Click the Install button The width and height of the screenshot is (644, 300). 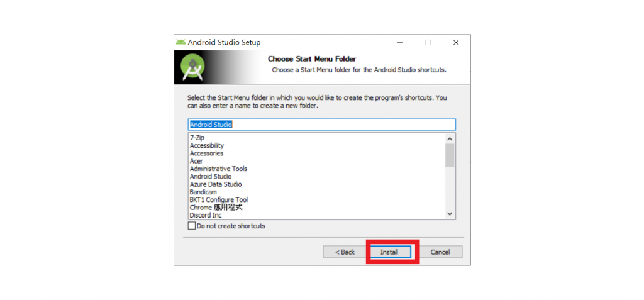pos(390,252)
